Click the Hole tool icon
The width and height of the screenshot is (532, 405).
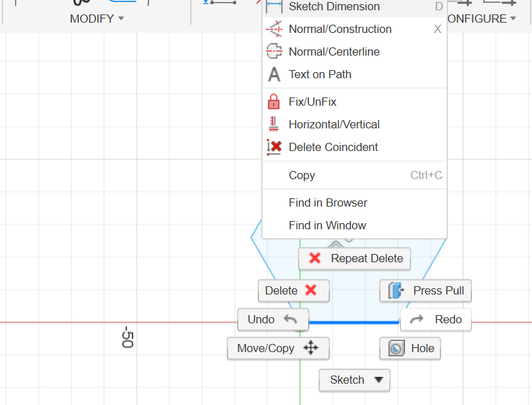(x=397, y=348)
